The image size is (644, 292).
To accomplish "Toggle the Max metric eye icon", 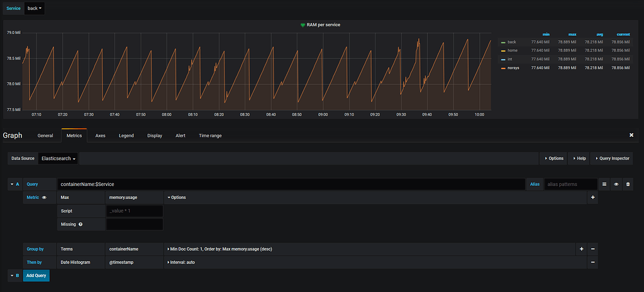I will [x=44, y=197].
